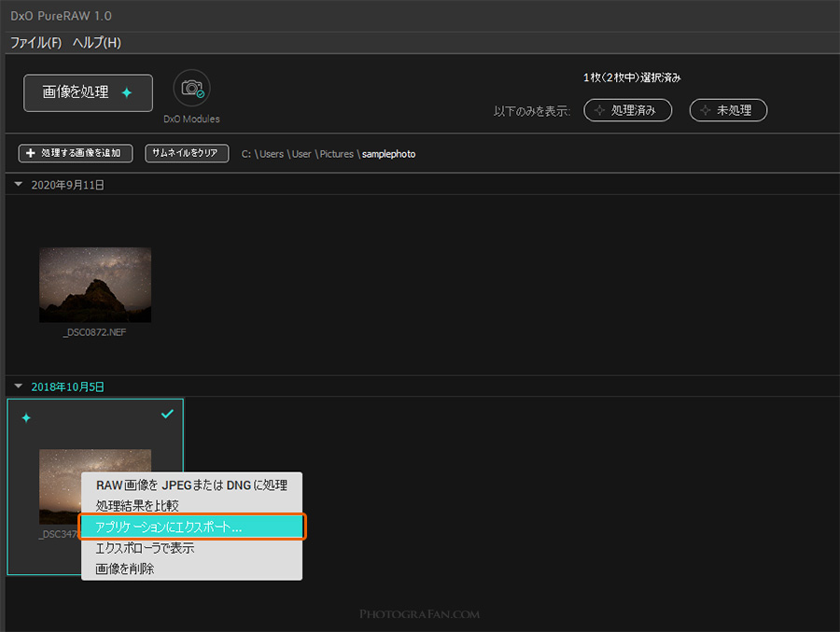Collapse the 2018年10月5日 group
The image size is (840, 632).
(x=19, y=386)
